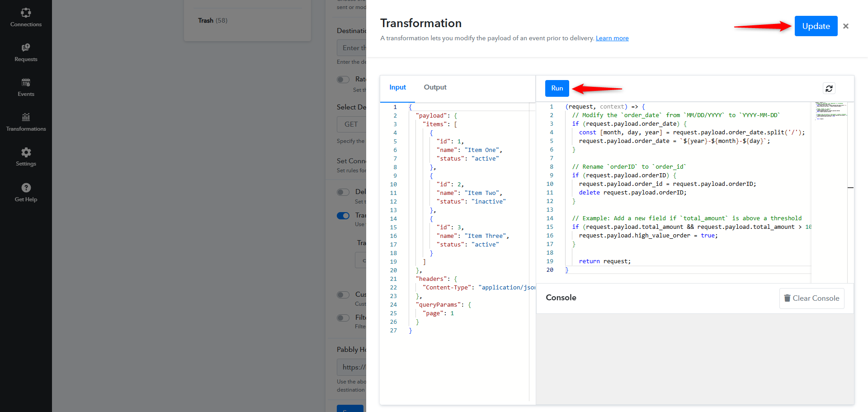The height and width of the screenshot is (412, 868).
Task: Click the destination 'Enter th' input field
Action: pyautogui.click(x=352, y=48)
